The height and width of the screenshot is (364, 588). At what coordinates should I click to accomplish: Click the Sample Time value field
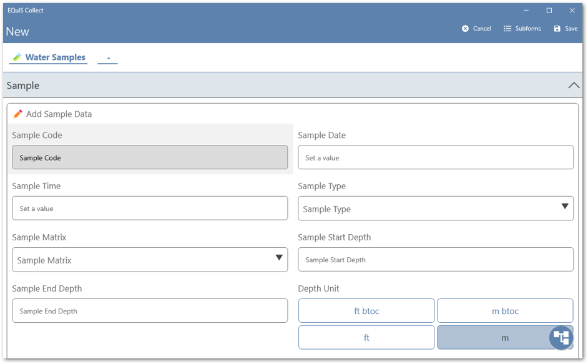tap(150, 208)
